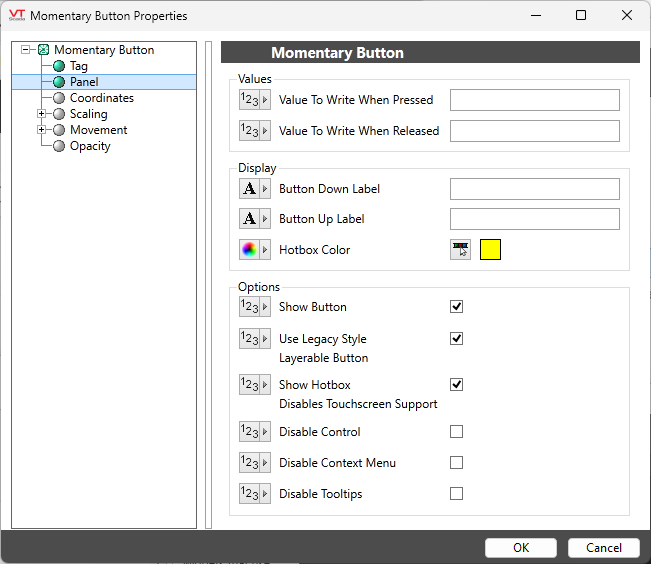
Task: Open the Coordinates section in the tree
Action: 101,98
